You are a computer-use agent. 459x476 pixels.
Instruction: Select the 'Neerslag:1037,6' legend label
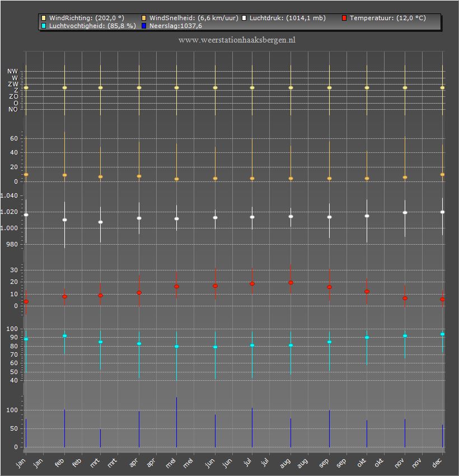[175, 26]
